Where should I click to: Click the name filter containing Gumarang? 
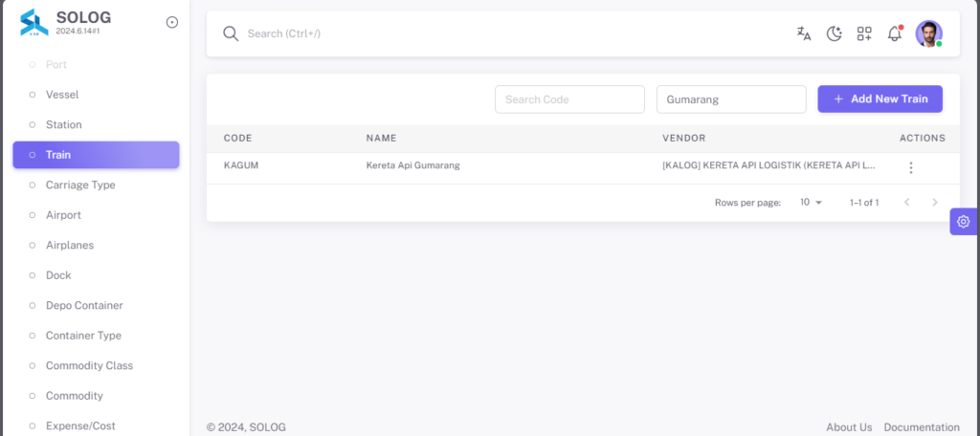[730, 99]
